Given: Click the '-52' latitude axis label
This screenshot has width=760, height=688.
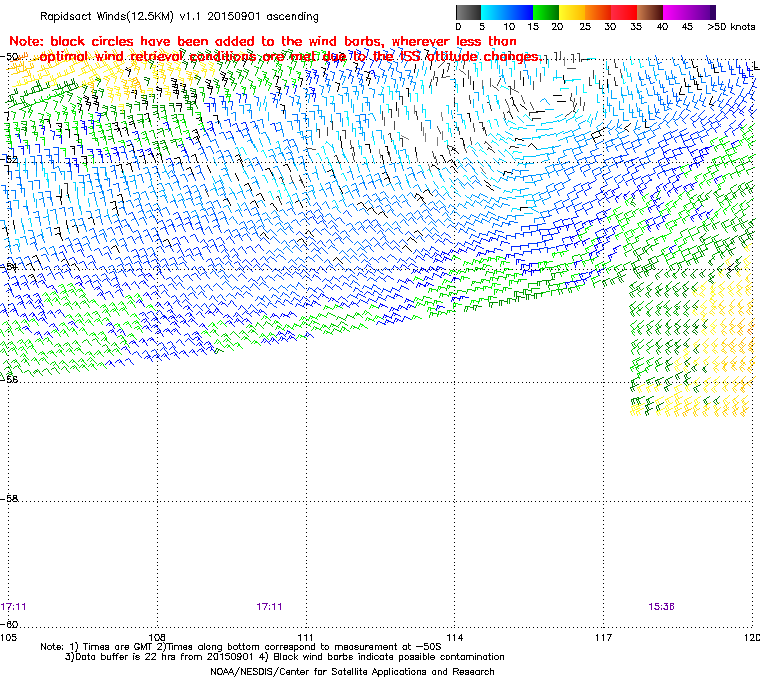Looking at the screenshot, I should click(x=9, y=160).
